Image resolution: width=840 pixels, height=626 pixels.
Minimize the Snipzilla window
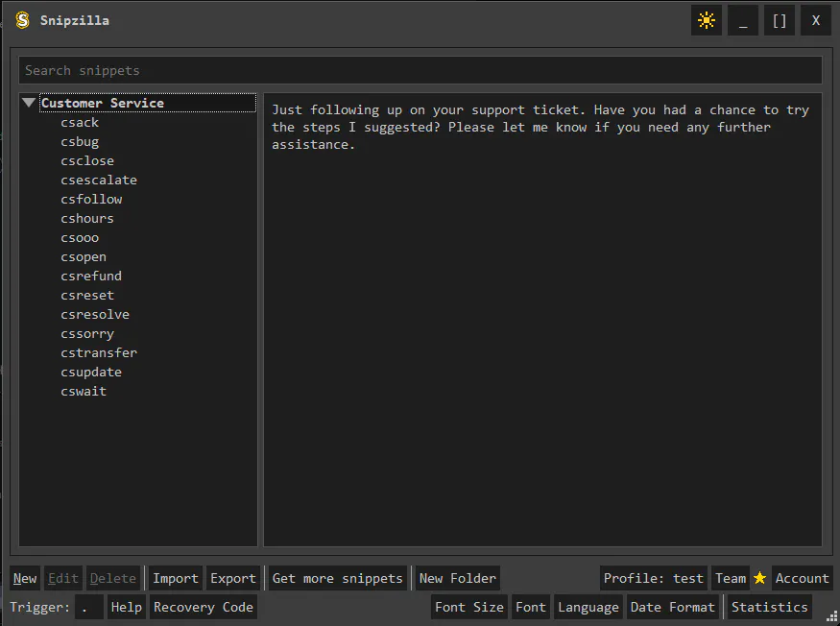742,20
